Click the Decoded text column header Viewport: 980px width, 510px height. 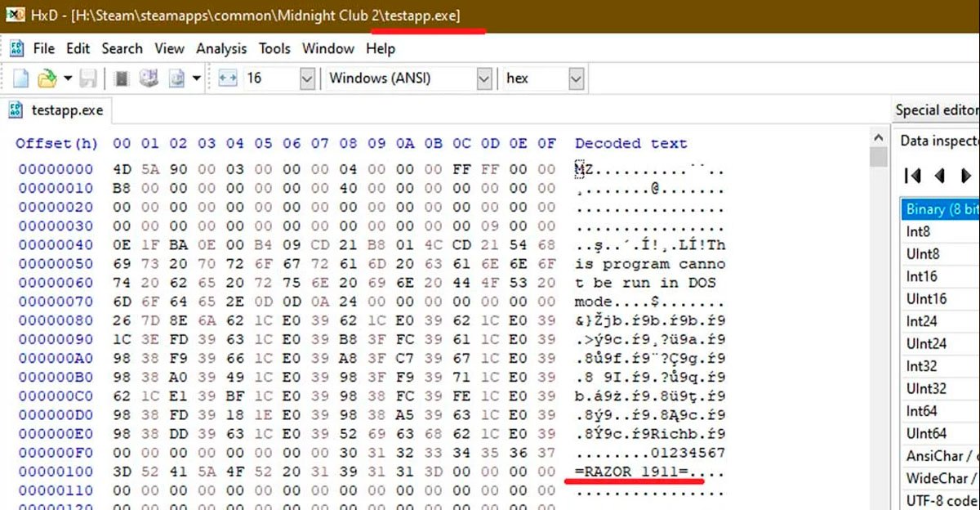(631, 143)
